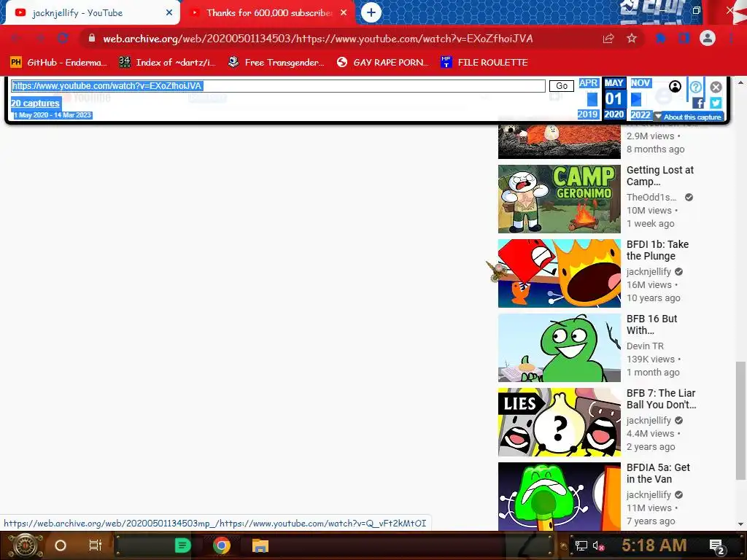The width and height of the screenshot is (747, 560).
Task: Open the Chrome three-dot menu
Action: click(731, 39)
